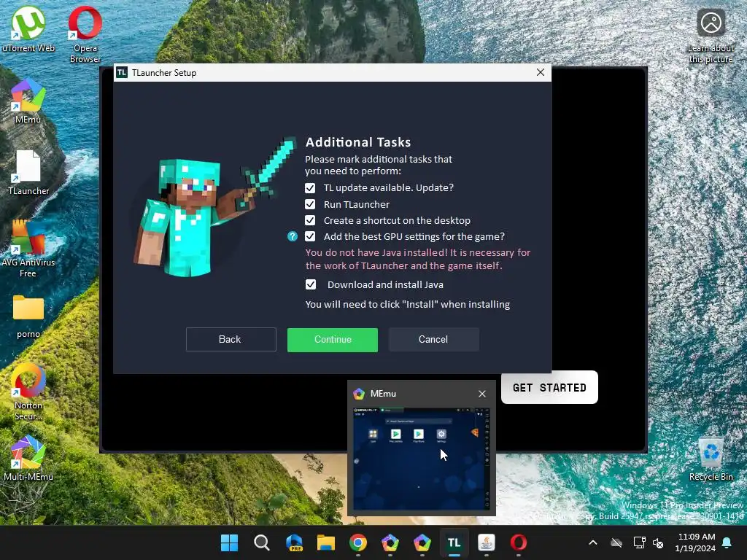
Task: Click the cloud sync tray icon
Action: 616,542
